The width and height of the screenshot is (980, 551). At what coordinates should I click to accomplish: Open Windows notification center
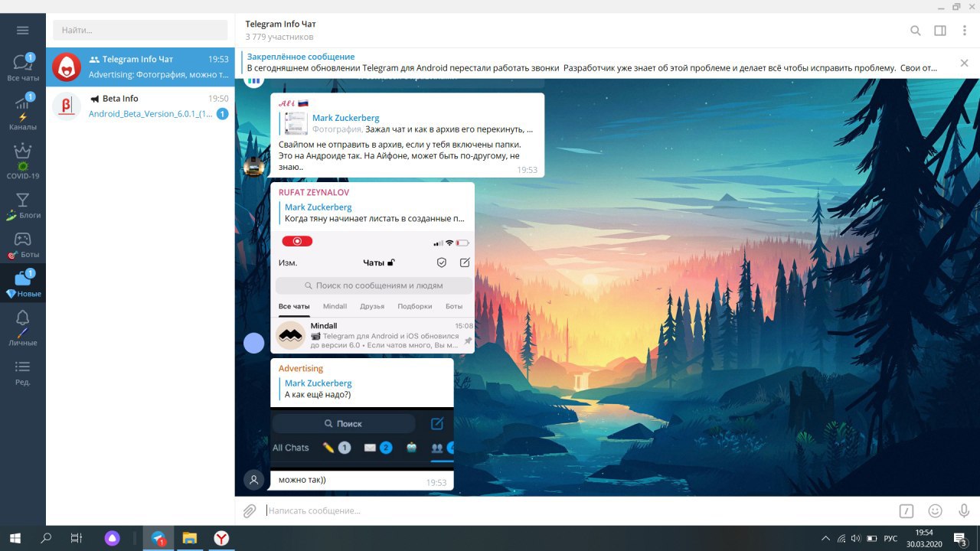(x=961, y=539)
